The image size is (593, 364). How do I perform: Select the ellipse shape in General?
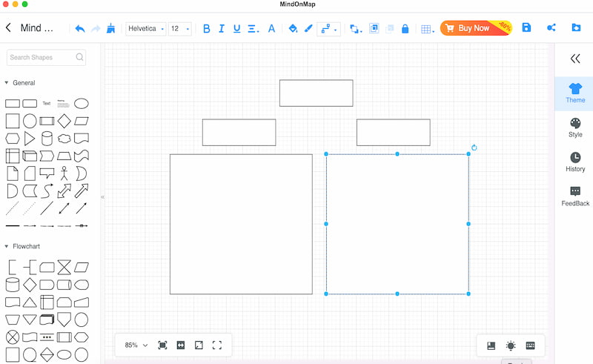point(82,103)
